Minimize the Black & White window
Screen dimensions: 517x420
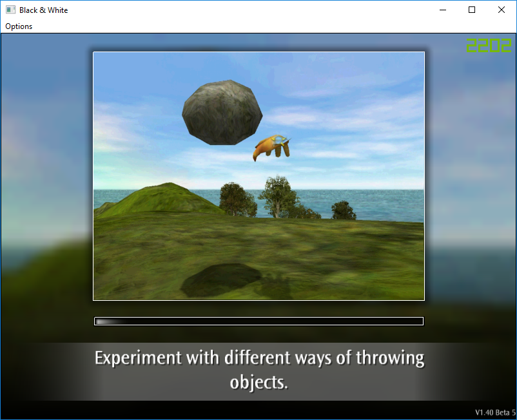pos(443,10)
